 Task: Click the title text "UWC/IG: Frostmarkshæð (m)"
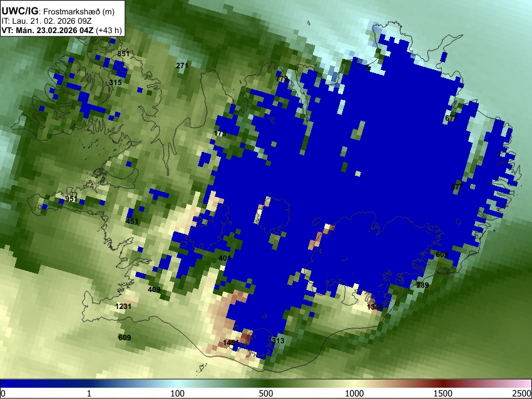(x=58, y=11)
